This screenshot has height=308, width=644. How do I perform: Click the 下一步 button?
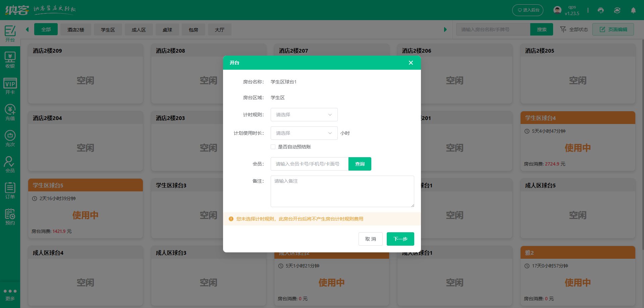click(x=400, y=239)
